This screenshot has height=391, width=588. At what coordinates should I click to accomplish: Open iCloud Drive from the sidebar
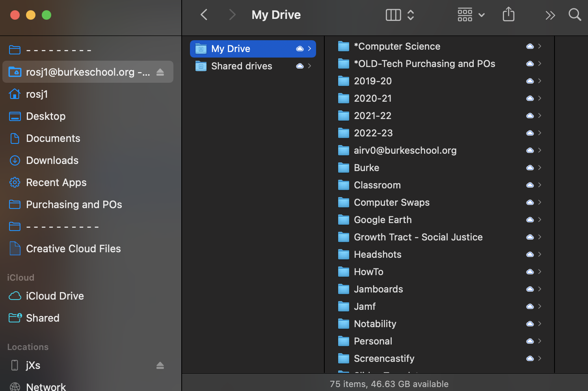click(55, 296)
